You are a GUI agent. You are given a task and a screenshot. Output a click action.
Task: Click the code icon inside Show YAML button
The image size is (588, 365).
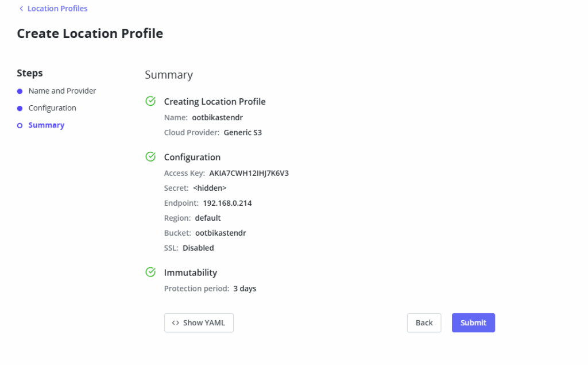pyautogui.click(x=175, y=322)
